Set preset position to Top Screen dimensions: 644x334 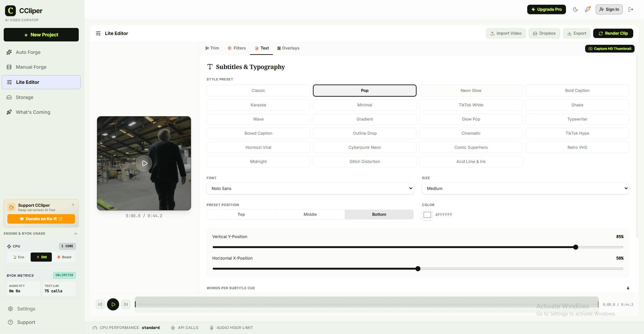241,214
